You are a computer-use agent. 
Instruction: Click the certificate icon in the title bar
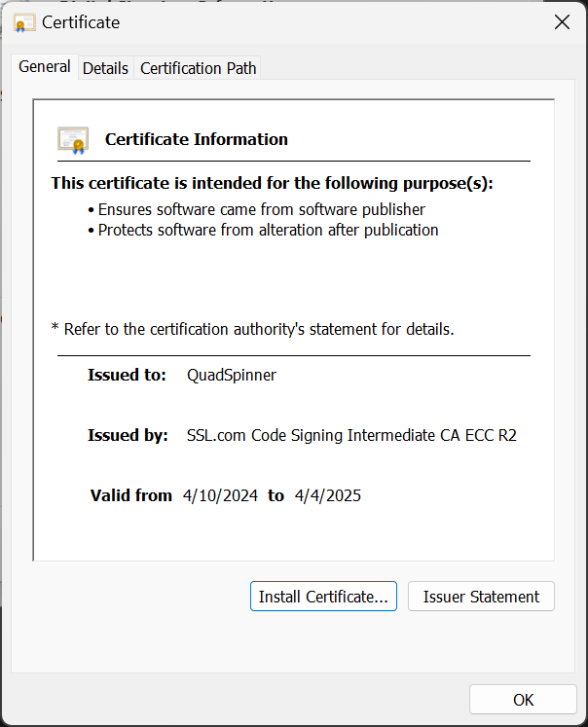25,22
